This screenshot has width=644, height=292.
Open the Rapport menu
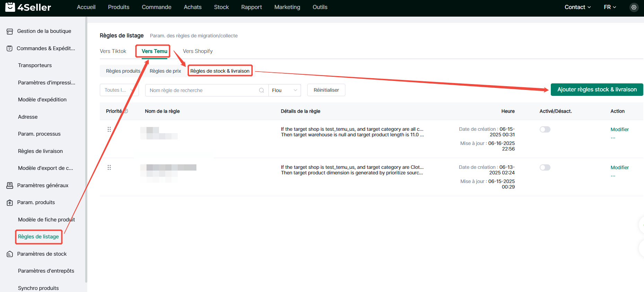252,7
